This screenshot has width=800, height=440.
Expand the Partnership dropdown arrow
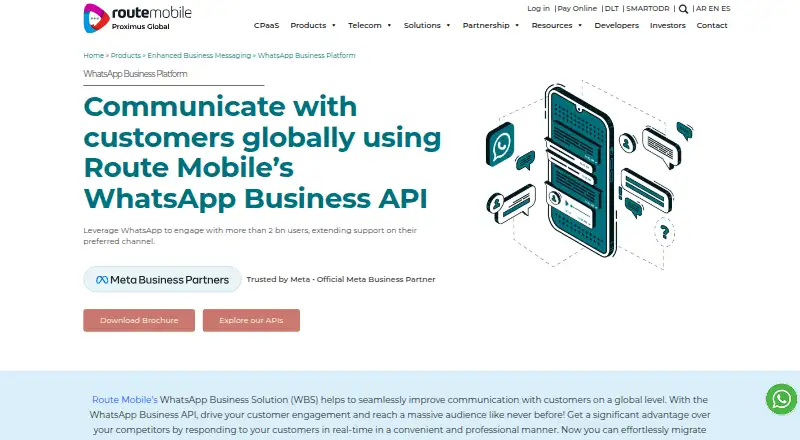(517, 25)
